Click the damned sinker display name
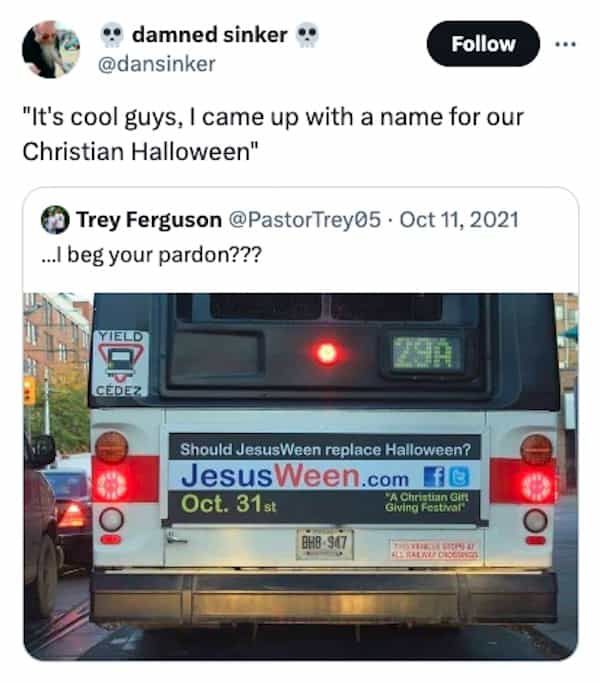600x683 pixels. coord(210,34)
